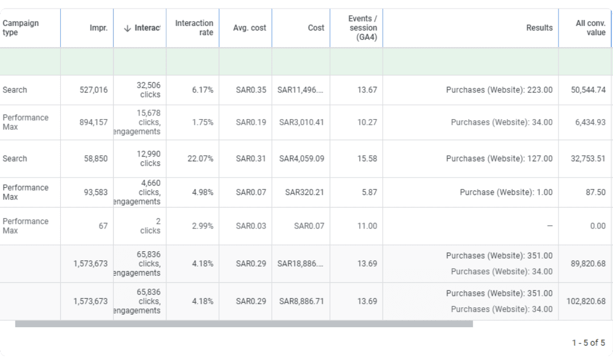Viewport: 613px width, 364px height.
Task: Click the '2 clicks' interactions cell
Action: click(x=150, y=226)
